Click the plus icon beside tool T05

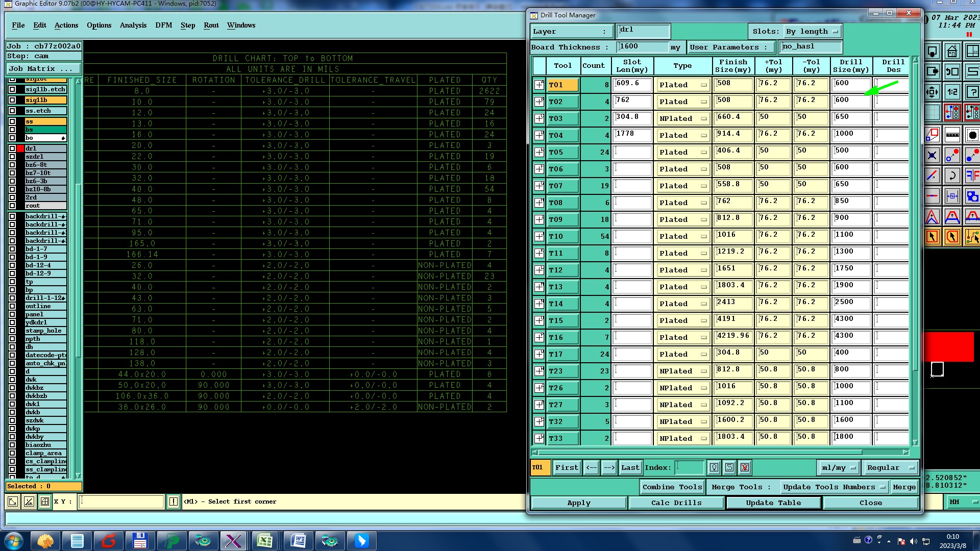[539, 152]
